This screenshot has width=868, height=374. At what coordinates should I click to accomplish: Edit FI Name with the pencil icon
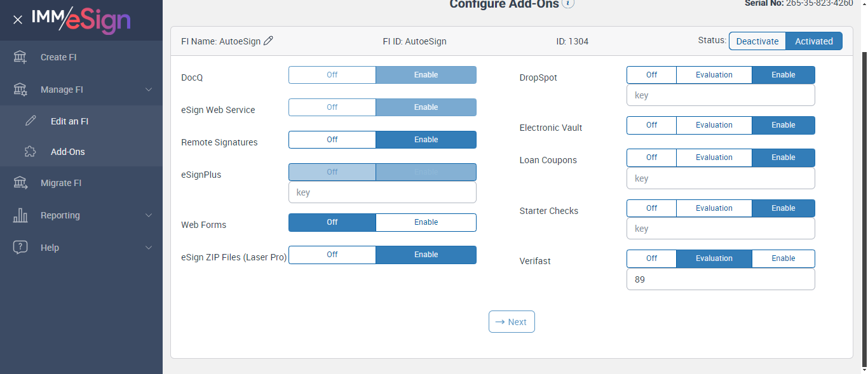pyautogui.click(x=269, y=41)
